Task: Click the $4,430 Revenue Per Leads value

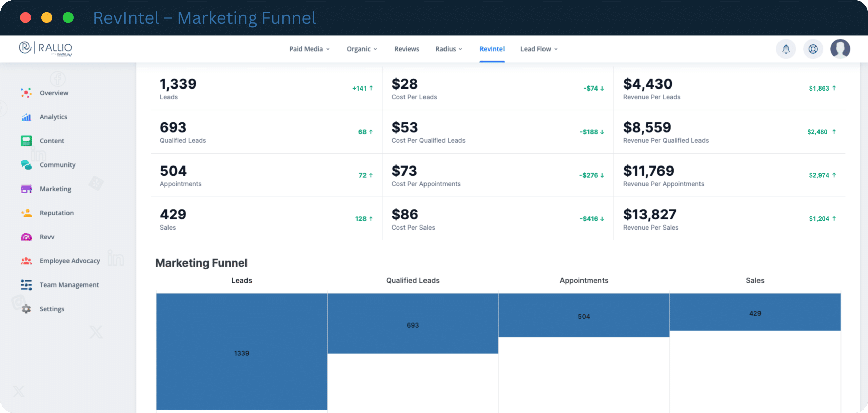Action: 648,84
